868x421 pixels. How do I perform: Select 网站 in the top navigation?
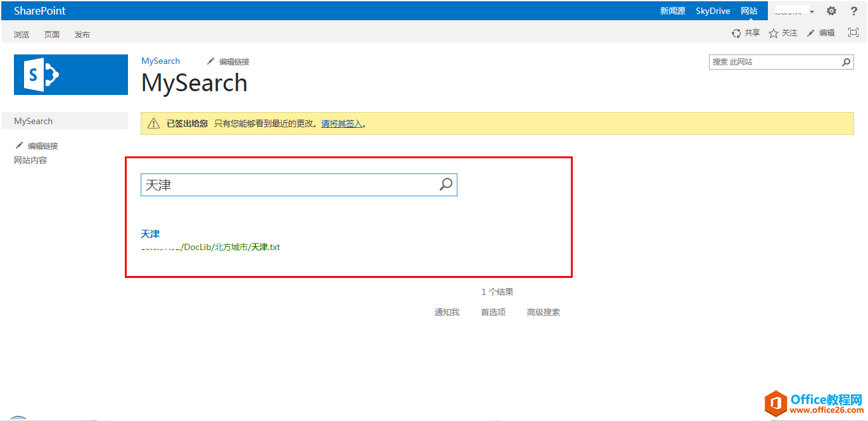pos(750,11)
